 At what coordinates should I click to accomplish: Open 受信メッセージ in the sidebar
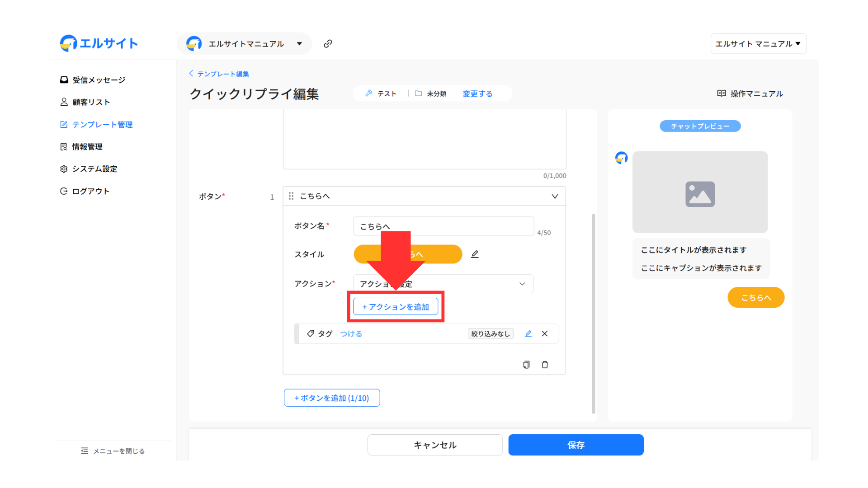point(99,80)
